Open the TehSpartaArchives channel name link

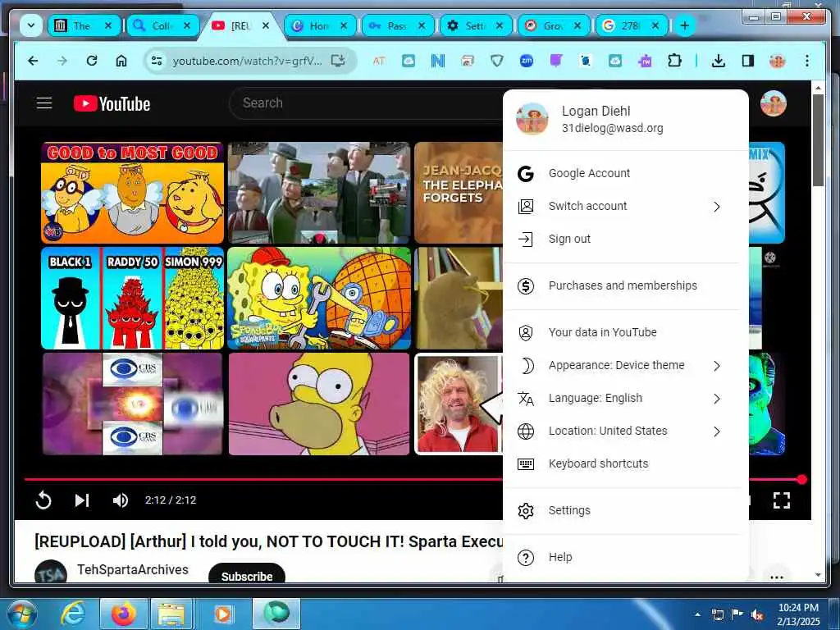pyautogui.click(x=133, y=569)
